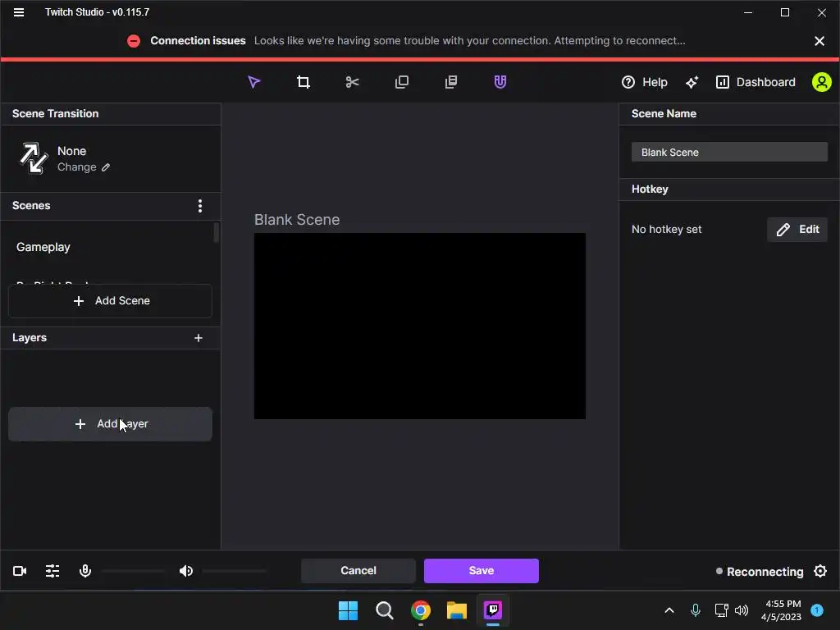Click the 'No hotkey set' text
Viewport: 840px width, 630px height.
(x=666, y=230)
